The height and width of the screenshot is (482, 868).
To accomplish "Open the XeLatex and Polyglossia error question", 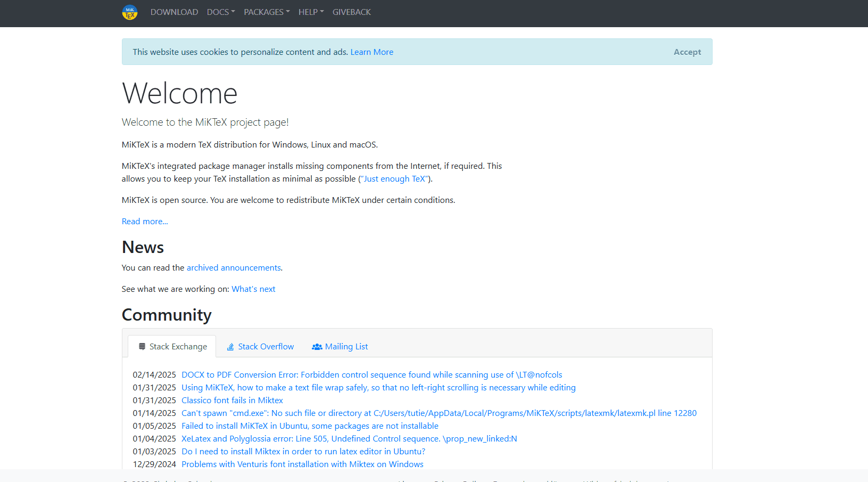I will coord(349,439).
